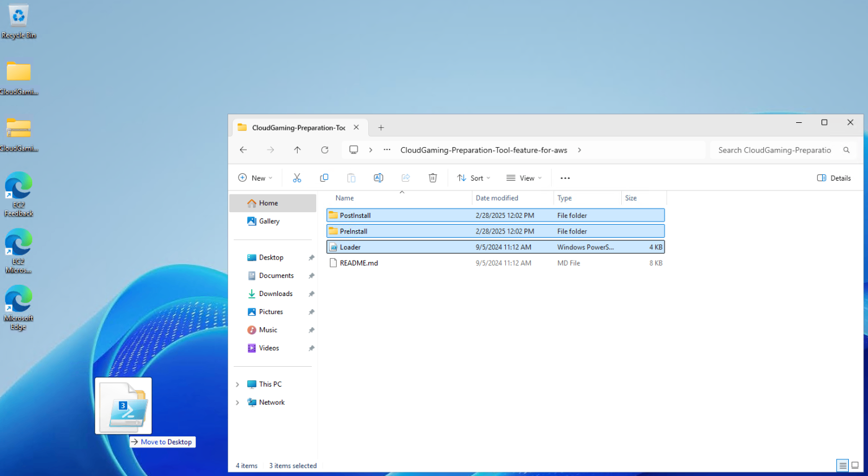Click the Copy icon in toolbar

[324, 178]
